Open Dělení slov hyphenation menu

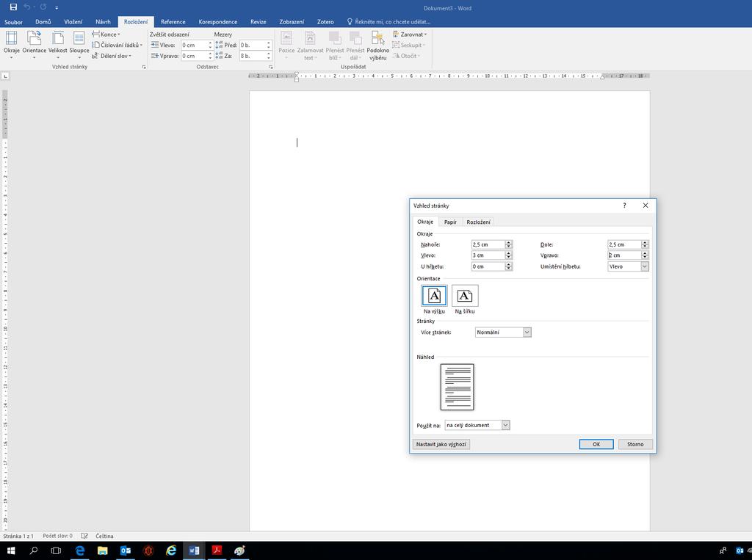click(112, 56)
